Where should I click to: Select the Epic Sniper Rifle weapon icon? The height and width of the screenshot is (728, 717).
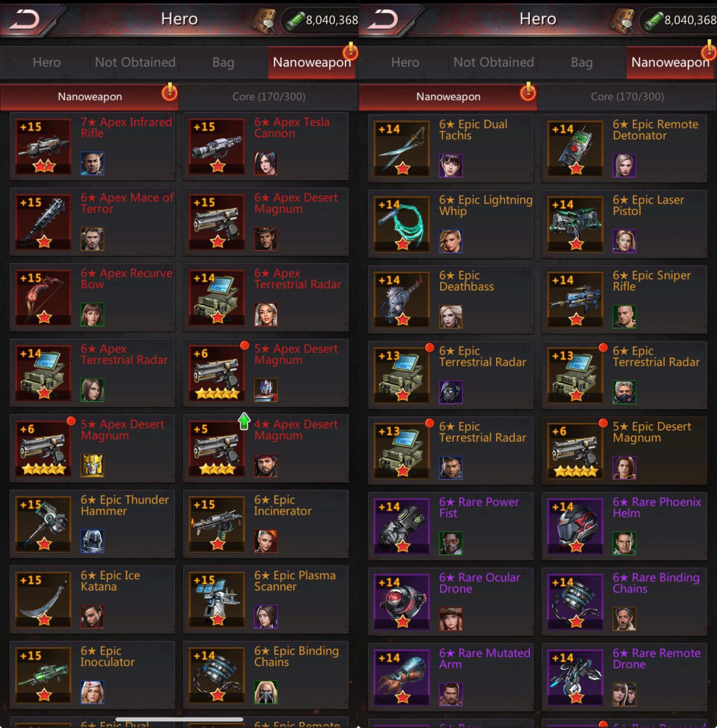(x=575, y=300)
